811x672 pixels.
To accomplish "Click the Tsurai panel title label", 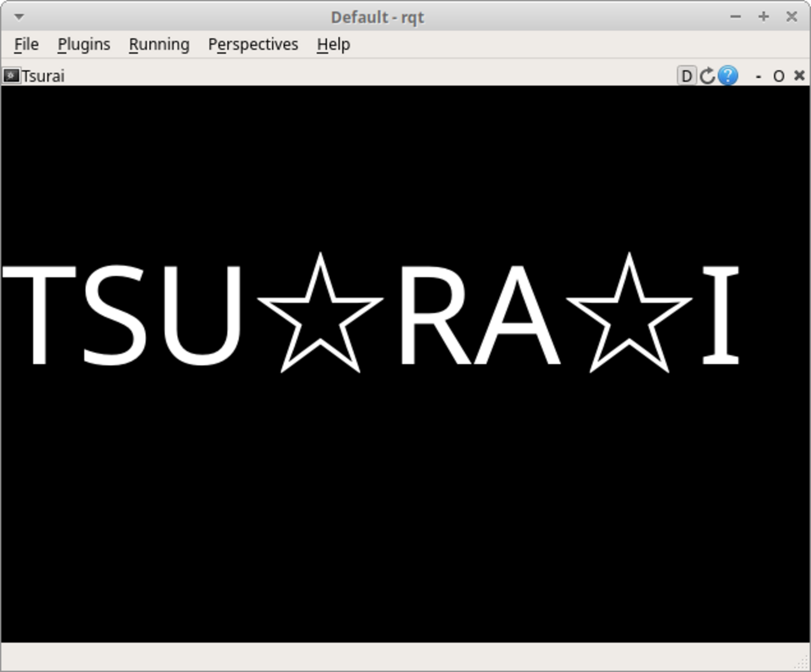I will tap(43, 76).
